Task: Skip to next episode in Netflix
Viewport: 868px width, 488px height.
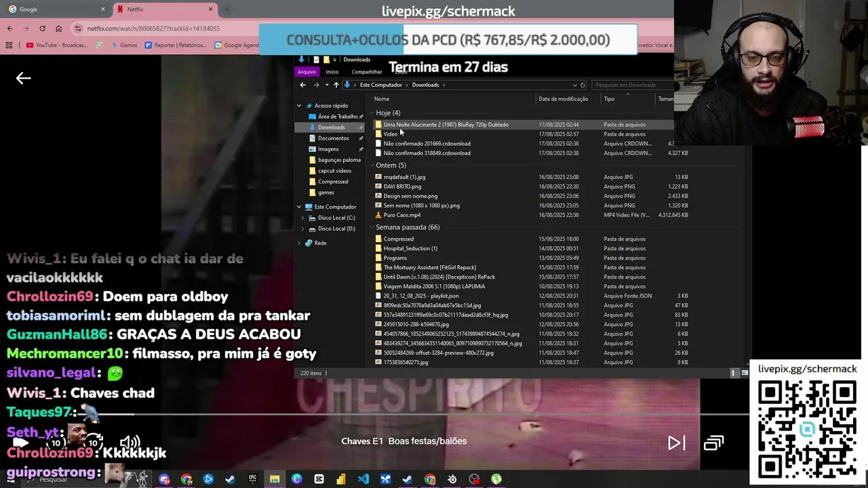Action: point(676,443)
